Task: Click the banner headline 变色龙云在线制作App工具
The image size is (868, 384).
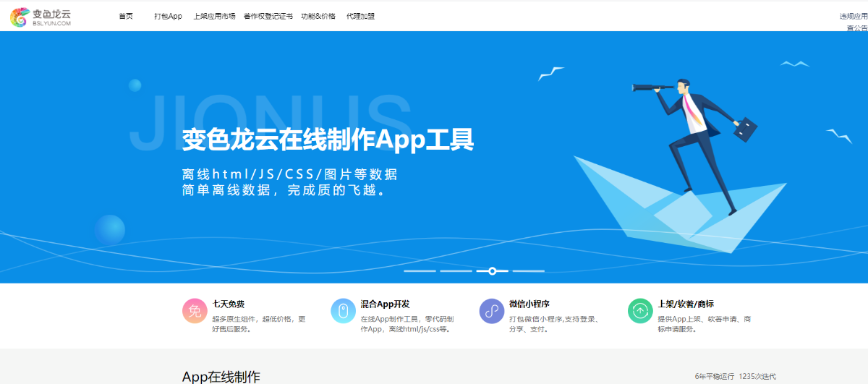Action: click(x=328, y=140)
